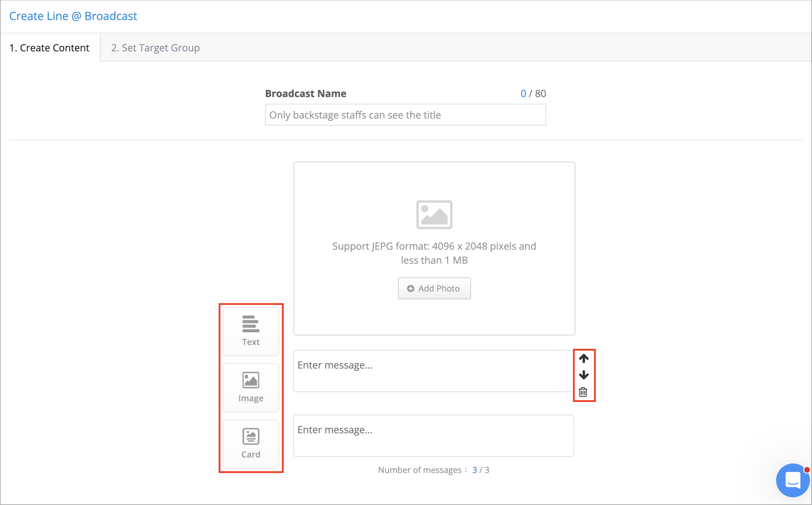Click the image placeholder icon in upload area

pos(434,215)
